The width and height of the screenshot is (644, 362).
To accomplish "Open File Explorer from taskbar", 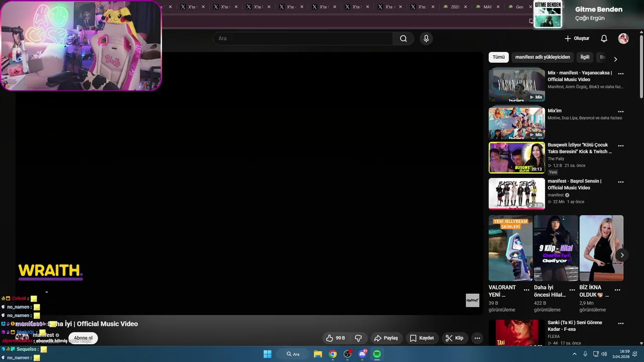I will [x=318, y=354].
